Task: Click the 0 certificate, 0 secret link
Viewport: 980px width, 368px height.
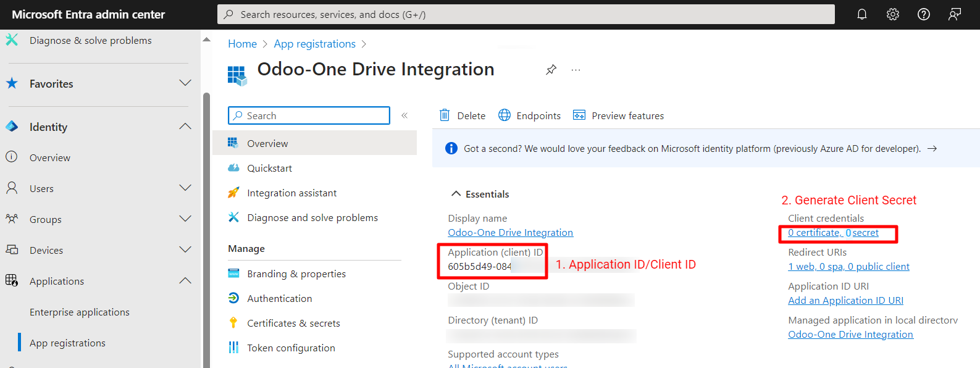Action: point(833,233)
